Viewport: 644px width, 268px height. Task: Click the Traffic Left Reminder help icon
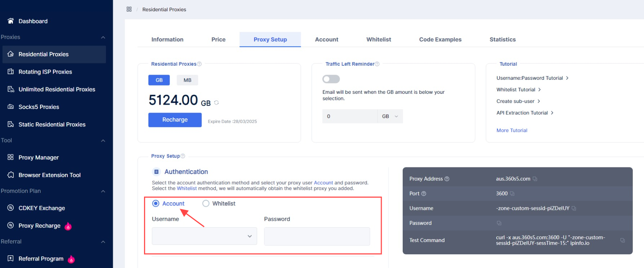[x=377, y=64]
